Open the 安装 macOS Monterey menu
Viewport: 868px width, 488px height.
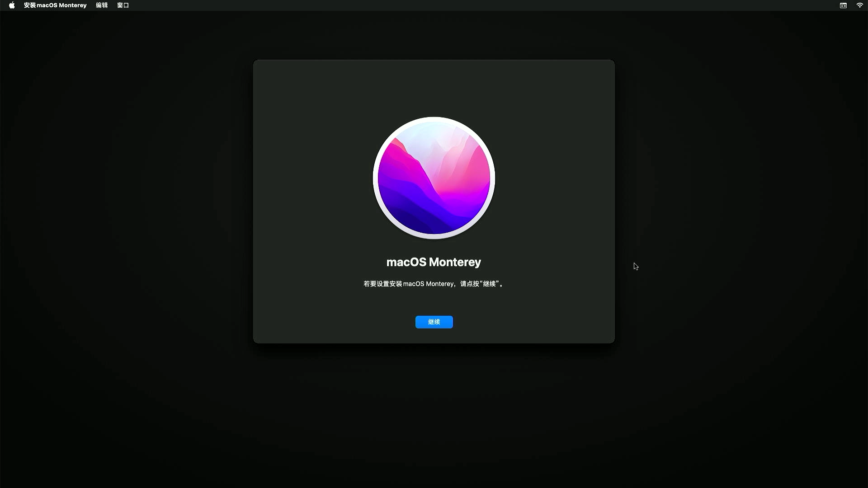[55, 5]
